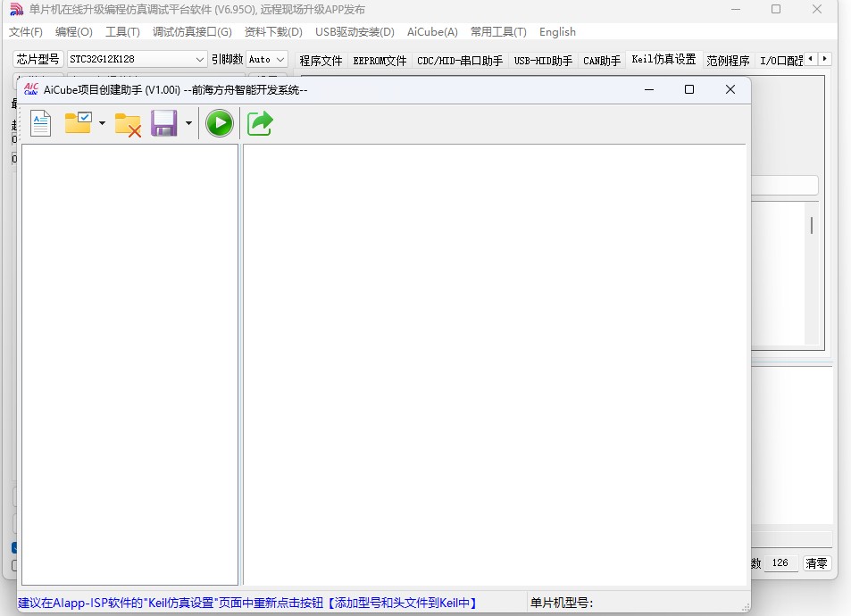Open project using the folder icon in AiCube
The height and width of the screenshot is (616, 851).
(79, 123)
